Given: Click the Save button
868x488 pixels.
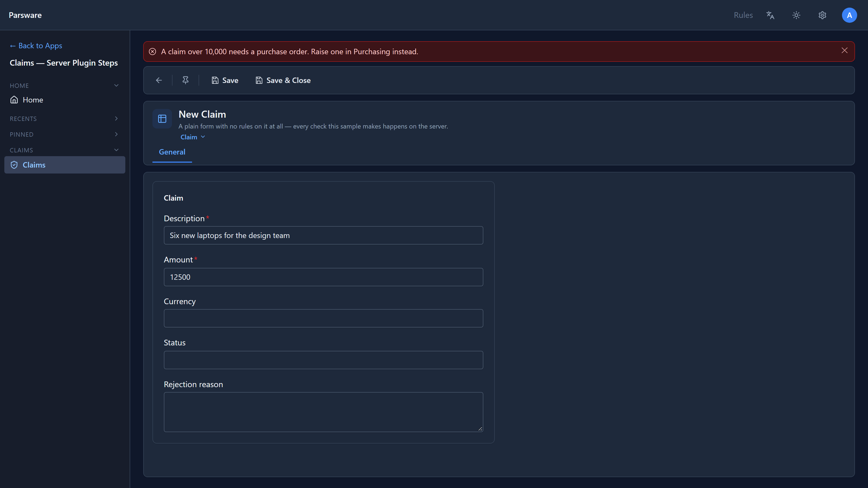Looking at the screenshot, I should coord(225,80).
